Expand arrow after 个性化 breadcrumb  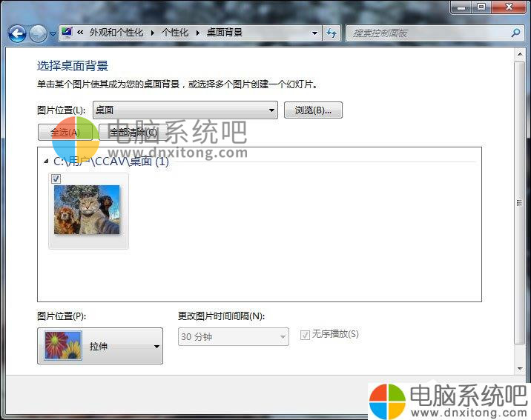coord(198,33)
